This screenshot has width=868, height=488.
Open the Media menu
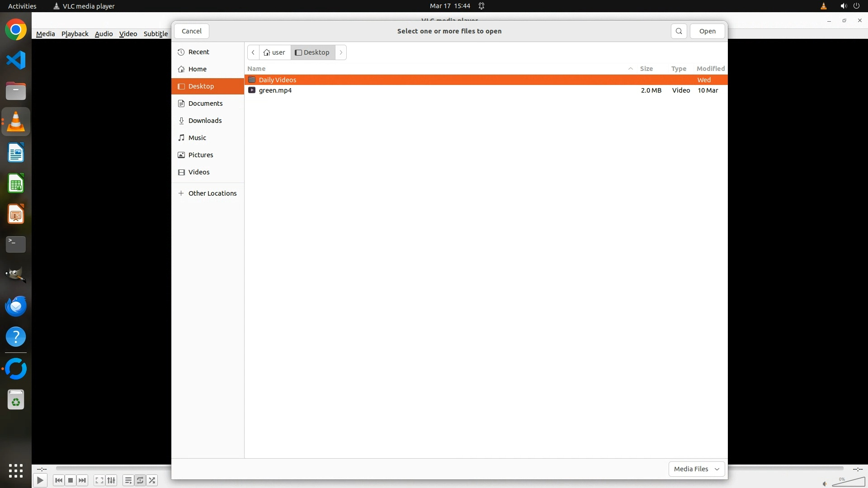pos(45,34)
